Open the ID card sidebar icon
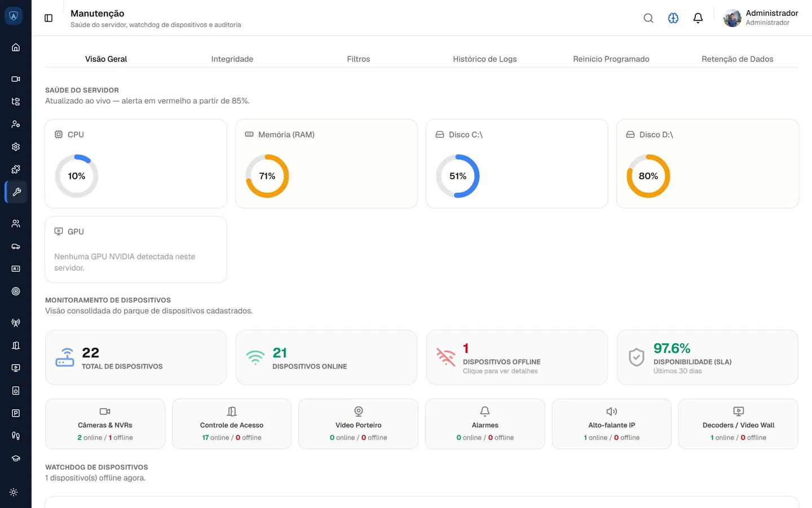The height and width of the screenshot is (508, 812). [16, 269]
